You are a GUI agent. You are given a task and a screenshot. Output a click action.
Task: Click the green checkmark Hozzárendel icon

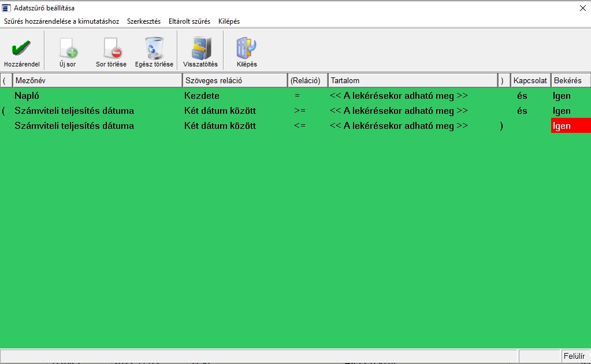coord(21,49)
